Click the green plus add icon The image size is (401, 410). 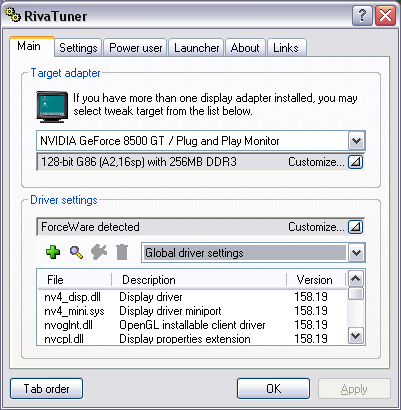tap(53, 252)
